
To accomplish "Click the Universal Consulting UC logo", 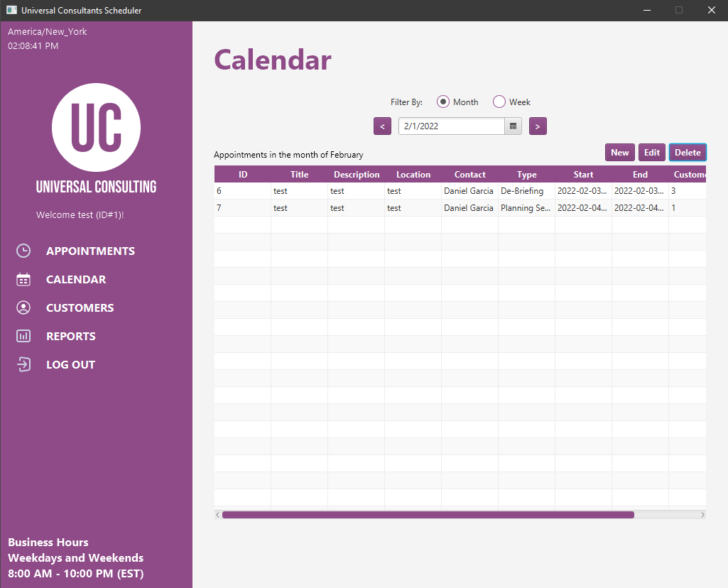I will click(x=96, y=128).
